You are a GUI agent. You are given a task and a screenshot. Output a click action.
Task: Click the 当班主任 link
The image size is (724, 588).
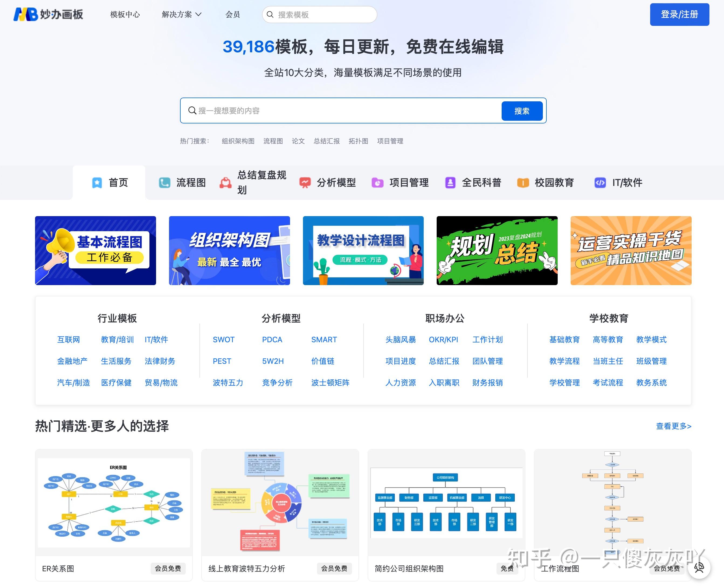click(608, 361)
